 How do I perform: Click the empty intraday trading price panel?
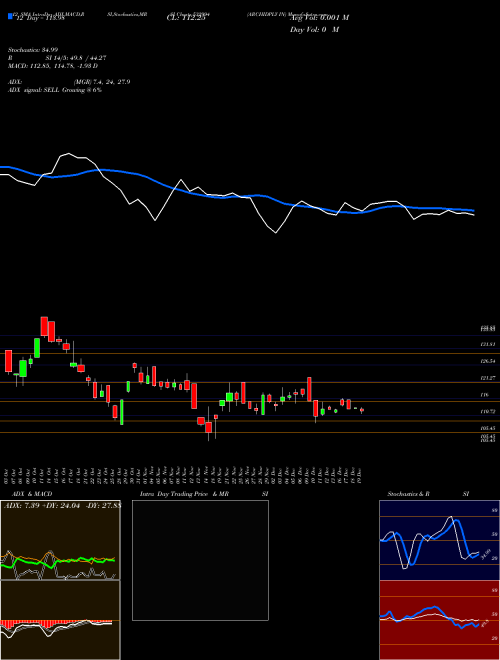(x=200, y=560)
